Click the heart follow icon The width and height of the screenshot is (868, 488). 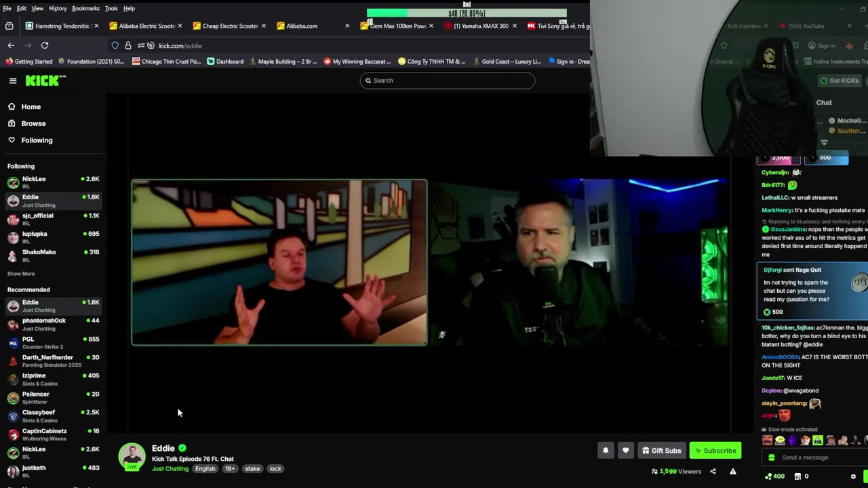pyautogui.click(x=625, y=451)
